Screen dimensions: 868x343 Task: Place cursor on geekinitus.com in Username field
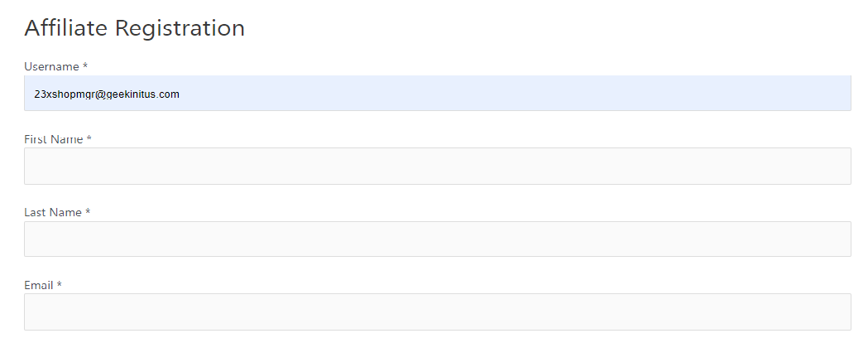[x=143, y=94]
